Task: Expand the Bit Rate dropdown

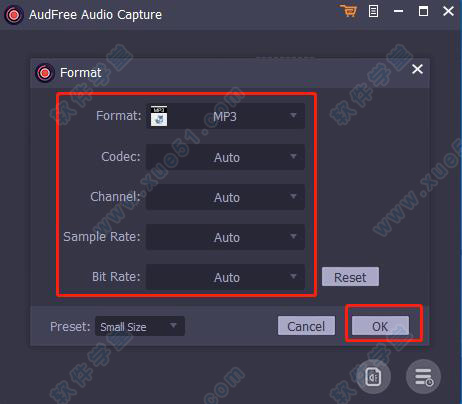Action: (225, 277)
